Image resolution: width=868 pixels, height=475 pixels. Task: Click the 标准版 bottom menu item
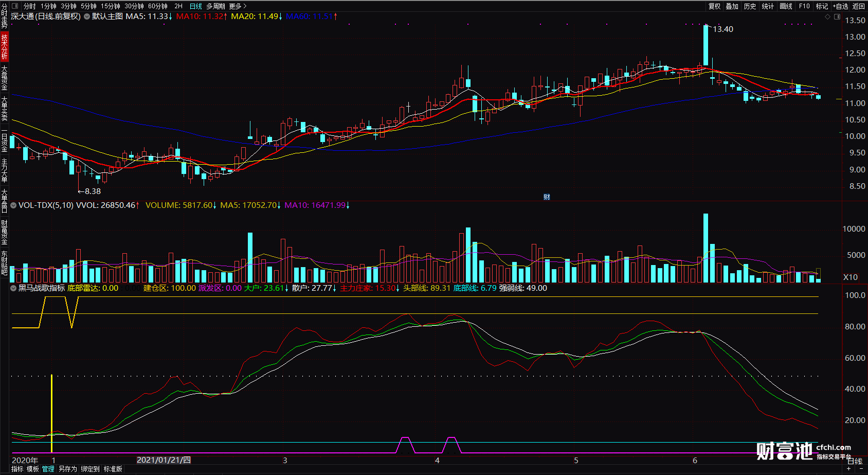point(113,469)
